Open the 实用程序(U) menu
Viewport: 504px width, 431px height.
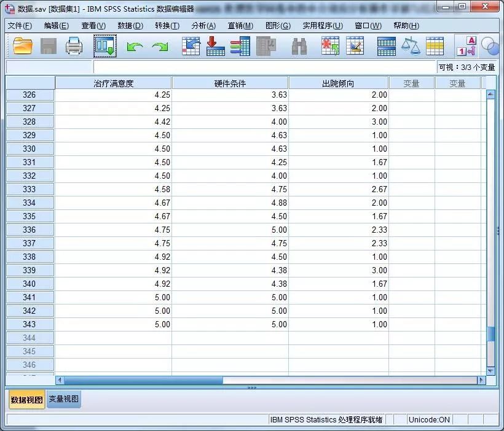(323, 26)
